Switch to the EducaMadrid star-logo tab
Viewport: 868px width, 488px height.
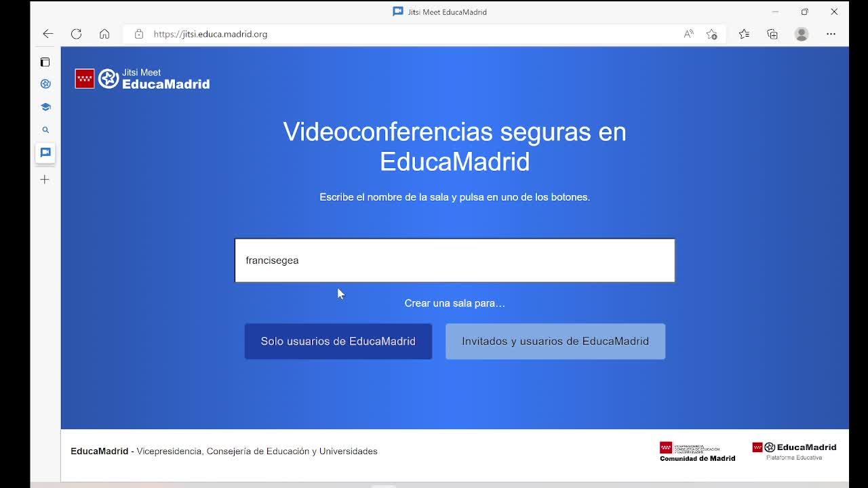(x=45, y=84)
